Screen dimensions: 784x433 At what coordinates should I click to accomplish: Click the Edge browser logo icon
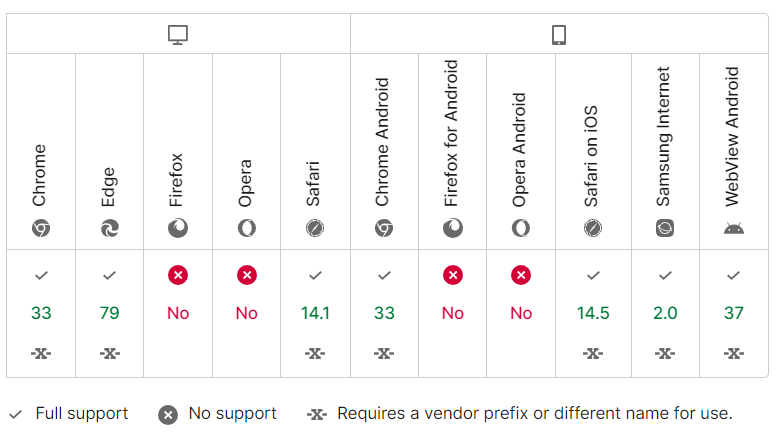point(109,228)
